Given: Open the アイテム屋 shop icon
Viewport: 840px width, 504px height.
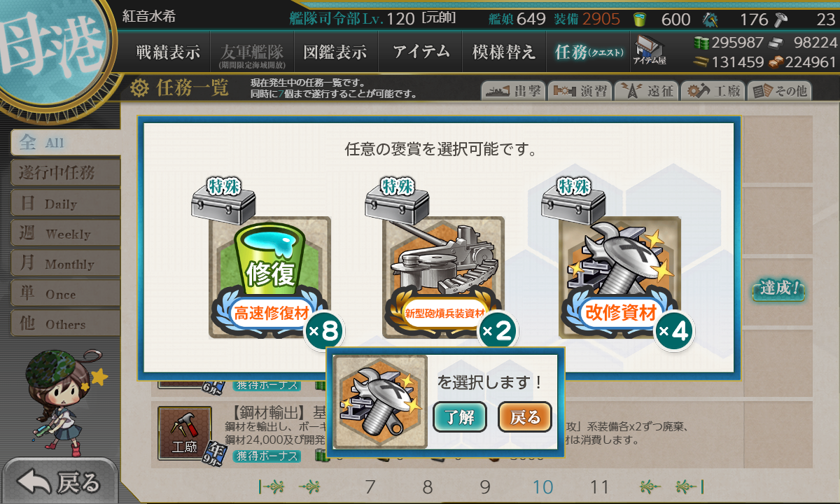Looking at the screenshot, I should tap(650, 50).
